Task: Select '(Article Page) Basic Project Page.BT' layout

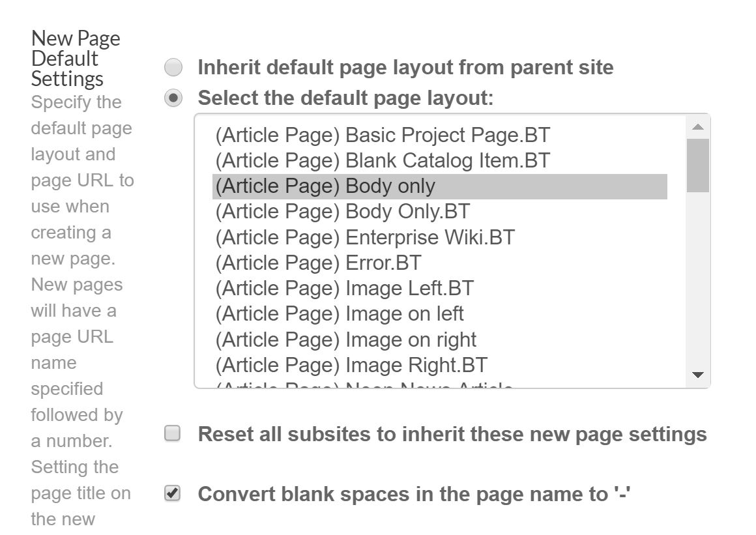Action: point(381,135)
